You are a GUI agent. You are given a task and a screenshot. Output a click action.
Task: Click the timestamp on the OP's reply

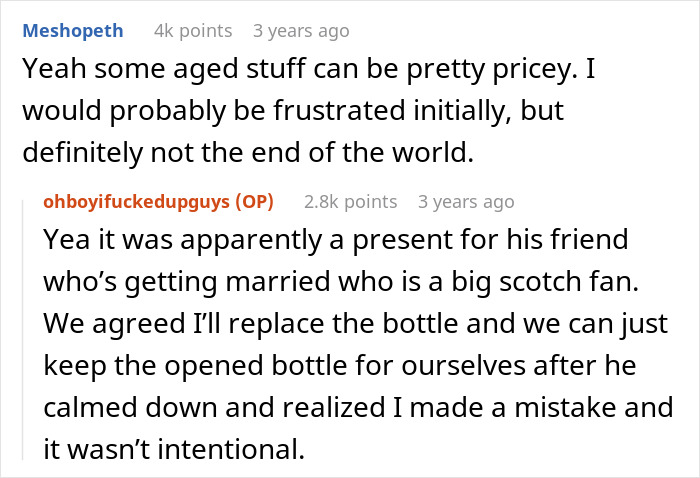(x=466, y=202)
